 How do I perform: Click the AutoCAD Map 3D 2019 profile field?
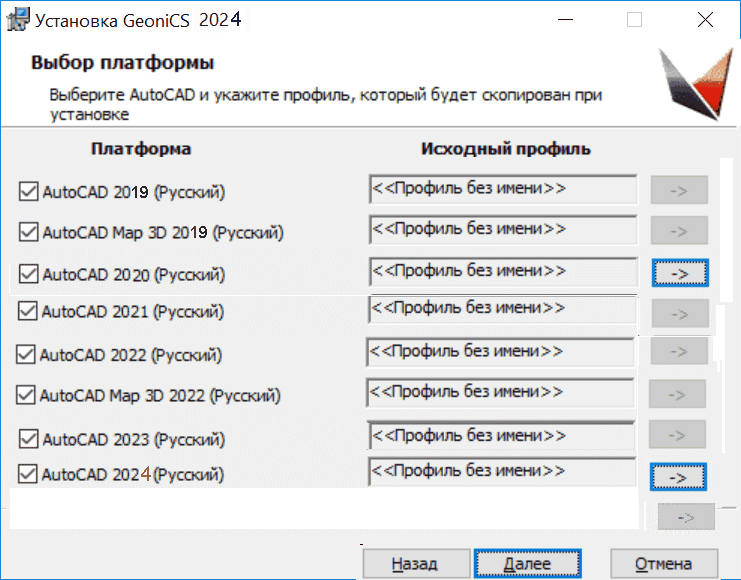coord(503,230)
